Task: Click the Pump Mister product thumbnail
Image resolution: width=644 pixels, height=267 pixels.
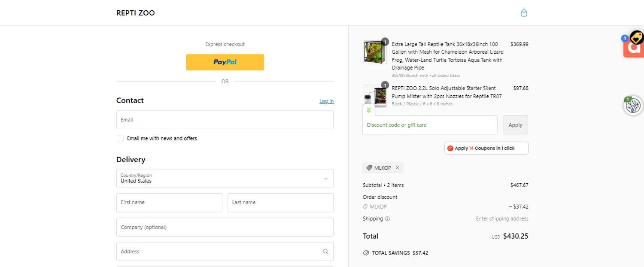Action: pyautogui.click(x=375, y=96)
